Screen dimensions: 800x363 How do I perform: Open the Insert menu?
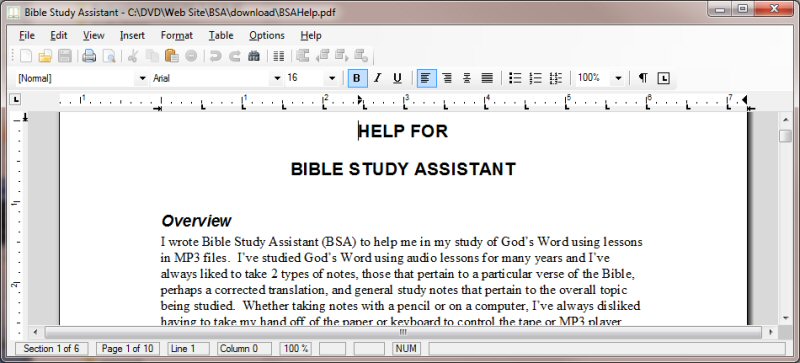133,35
